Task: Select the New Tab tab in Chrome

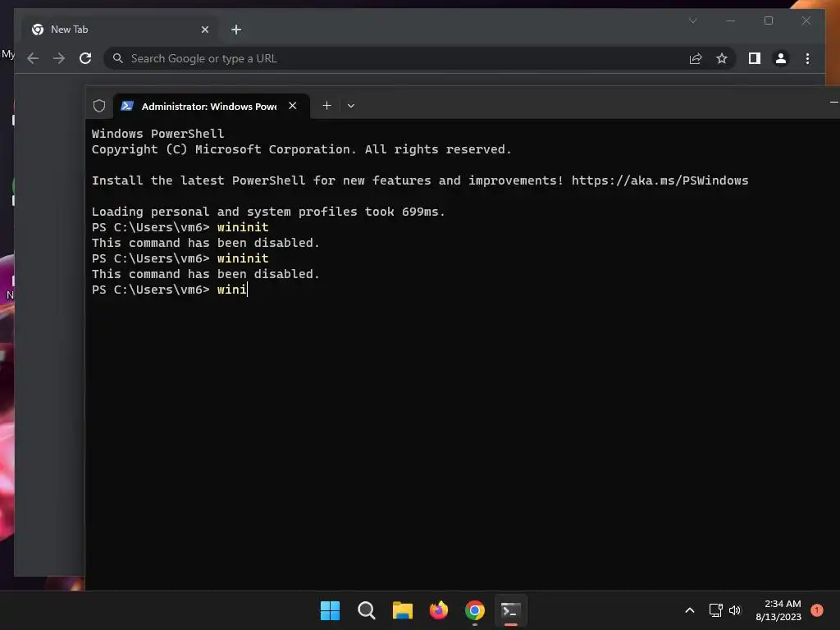Action: click(120, 30)
